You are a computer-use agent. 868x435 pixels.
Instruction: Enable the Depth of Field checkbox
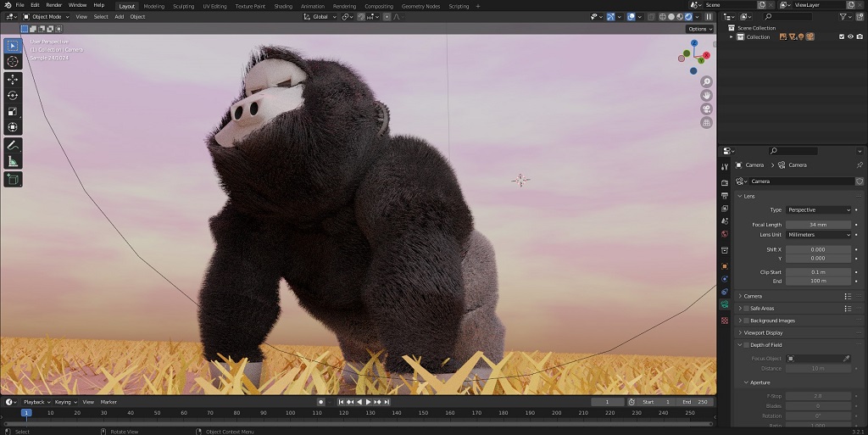tap(746, 345)
